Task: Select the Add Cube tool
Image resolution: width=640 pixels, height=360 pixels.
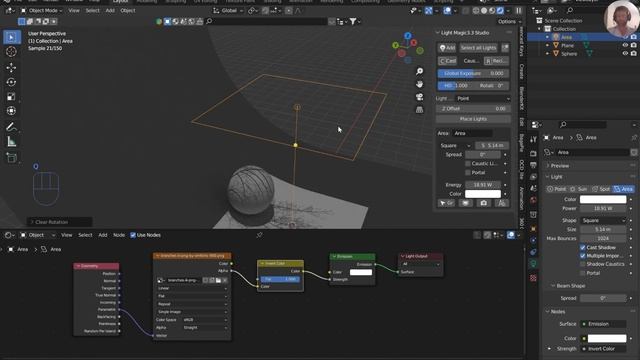Action: [x=11, y=158]
